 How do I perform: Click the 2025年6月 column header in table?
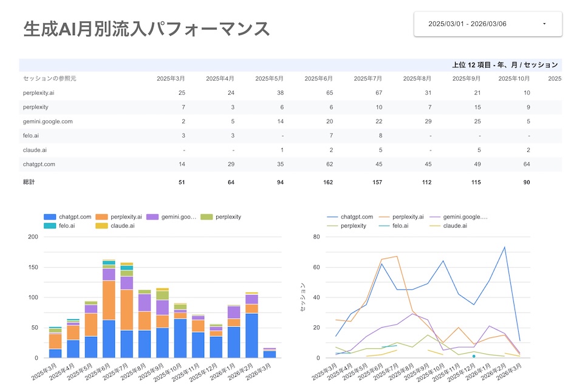point(319,78)
